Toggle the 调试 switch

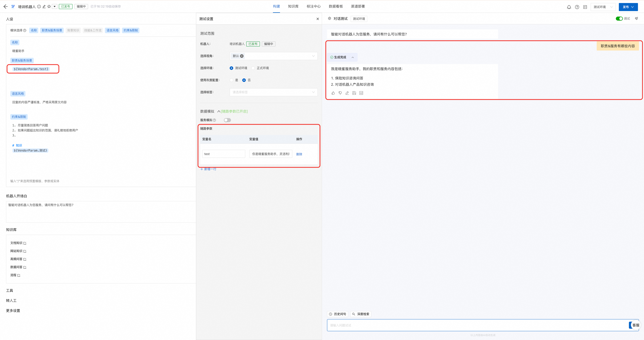click(x=619, y=19)
